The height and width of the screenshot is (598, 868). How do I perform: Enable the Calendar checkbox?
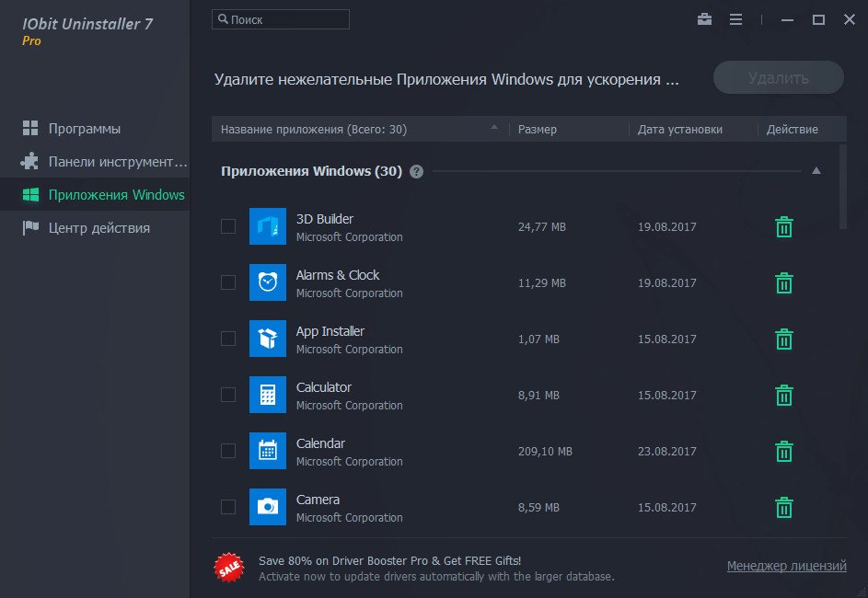click(228, 451)
